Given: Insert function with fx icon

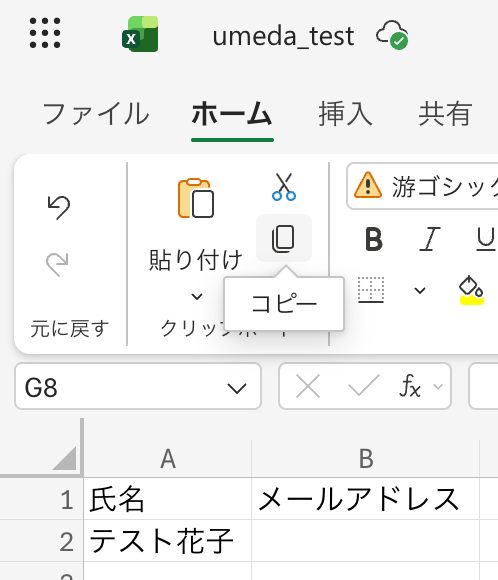Looking at the screenshot, I should 410,386.
